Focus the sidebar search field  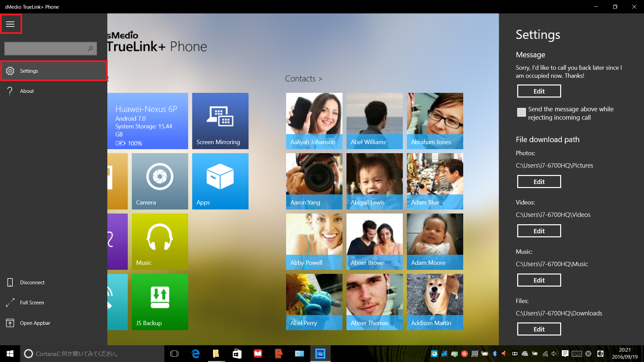point(51,49)
